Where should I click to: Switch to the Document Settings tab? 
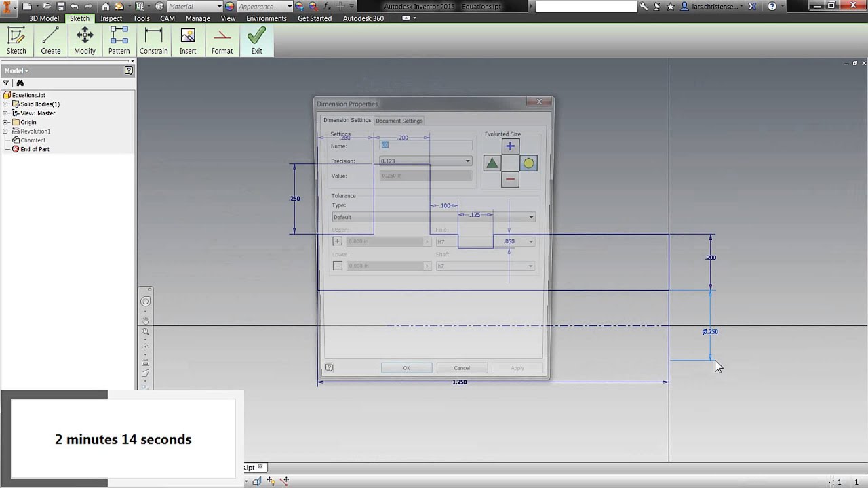[399, 121]
